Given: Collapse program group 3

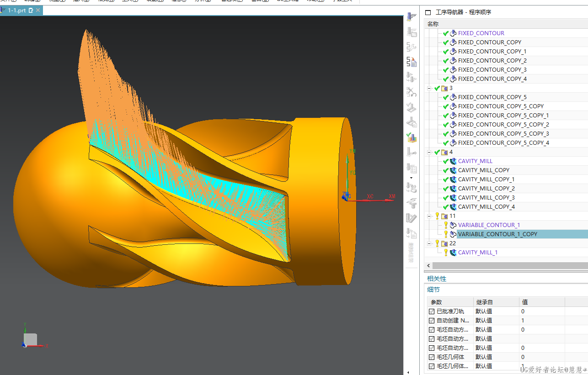Looking at the screenshot, I should coord(429,88).
